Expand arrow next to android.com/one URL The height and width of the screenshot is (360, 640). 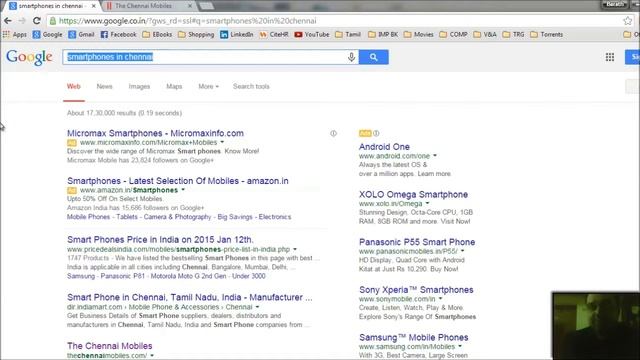(x=435, y=156)
